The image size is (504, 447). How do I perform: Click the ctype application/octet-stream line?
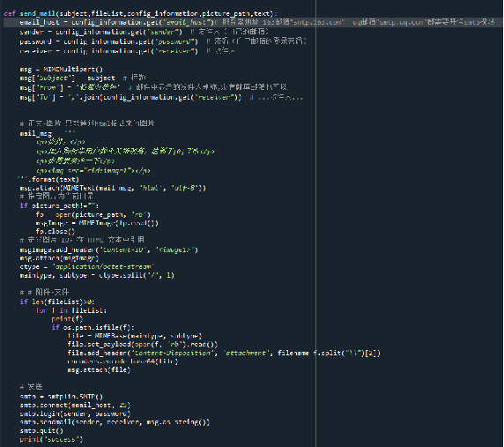pyautogui.click(x=87, y=266)
